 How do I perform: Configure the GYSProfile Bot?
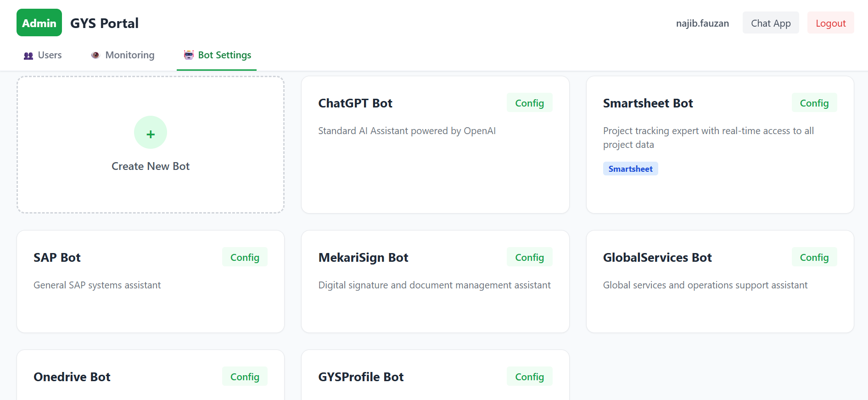click(529, 377)
